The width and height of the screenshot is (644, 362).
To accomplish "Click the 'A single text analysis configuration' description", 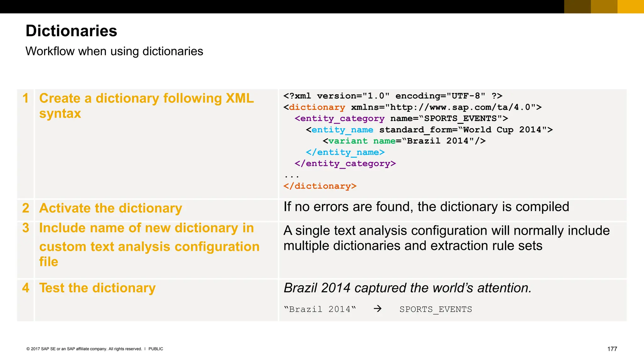I will pos(447,238).
